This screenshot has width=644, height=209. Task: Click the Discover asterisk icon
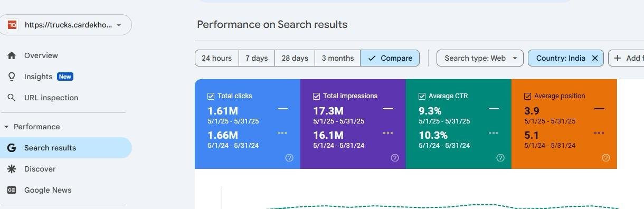[12, 169]
